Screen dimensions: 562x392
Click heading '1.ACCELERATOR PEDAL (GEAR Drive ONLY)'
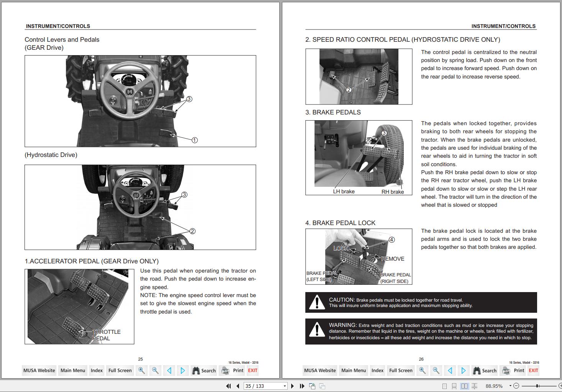(x=92, y=261)
